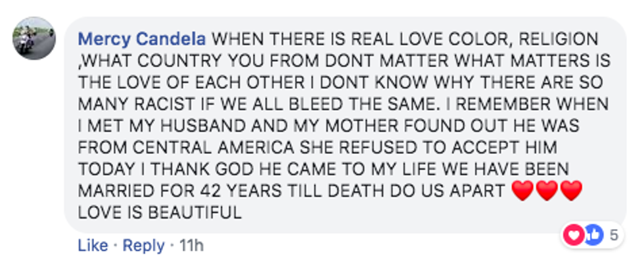Click "TILL DEATH DO US APART" text

(x=390, y=191)
